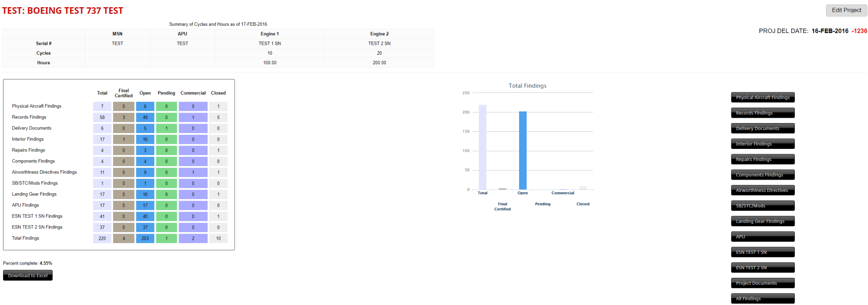This screenshot has height=305, width=868.
Task: Click Records Findings closed count 5
Action: (x=218, y=117)
